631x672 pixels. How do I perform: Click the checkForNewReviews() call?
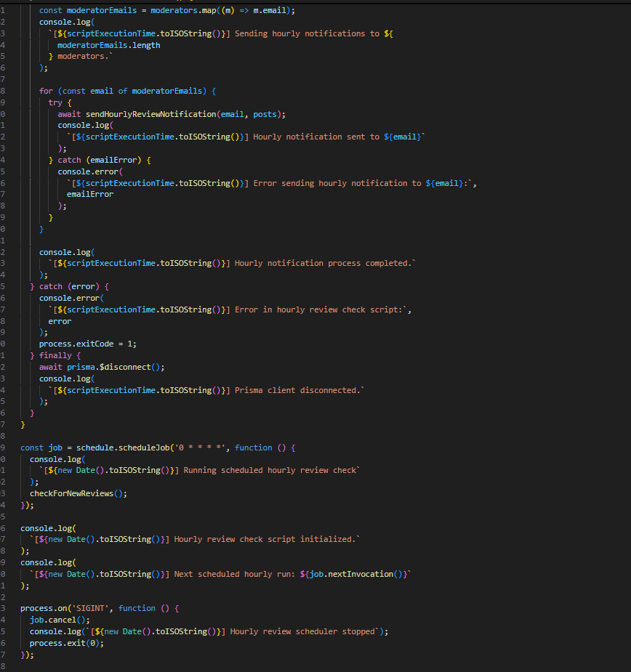point(79,493)
